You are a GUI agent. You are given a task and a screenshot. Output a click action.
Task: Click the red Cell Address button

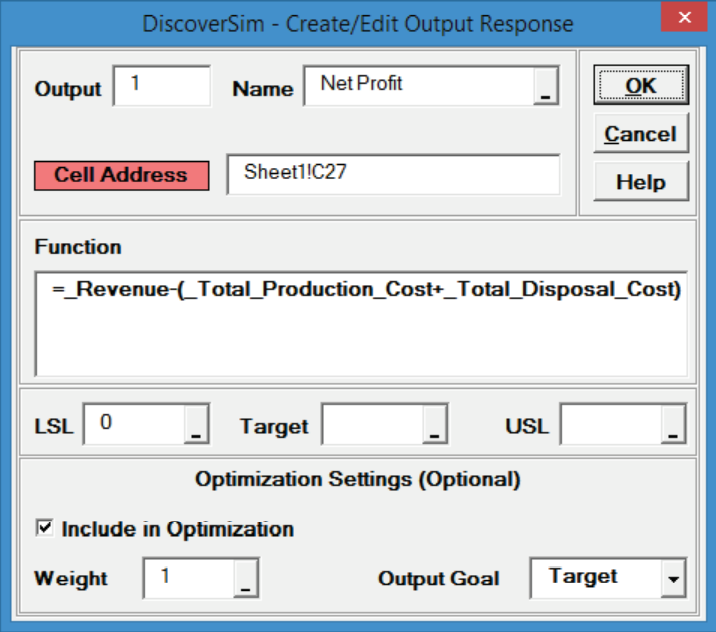121,175
